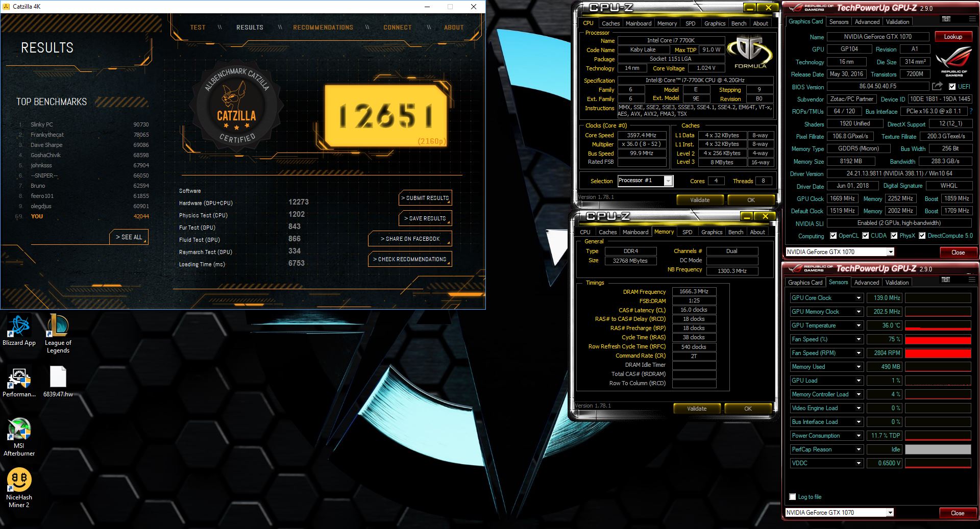Expand the GPU Core Clock sensor dropdown
Screen dimensions: 980x529
[859, 298]
